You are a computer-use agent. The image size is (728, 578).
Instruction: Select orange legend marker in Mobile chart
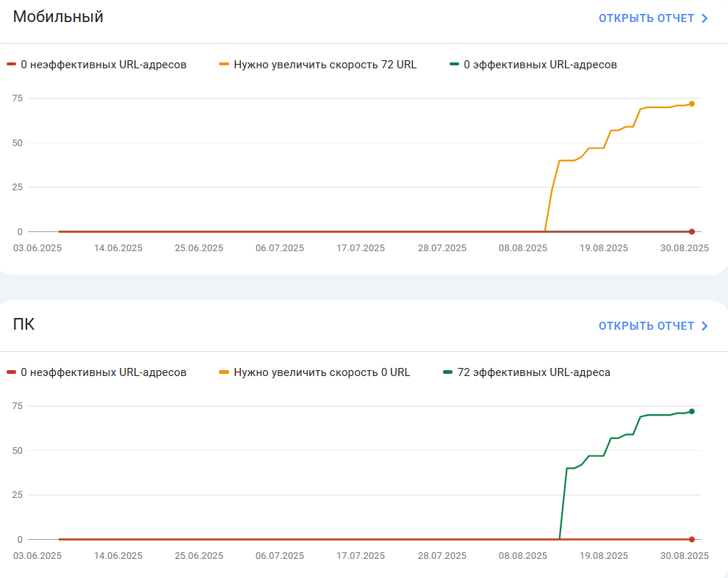224,64
